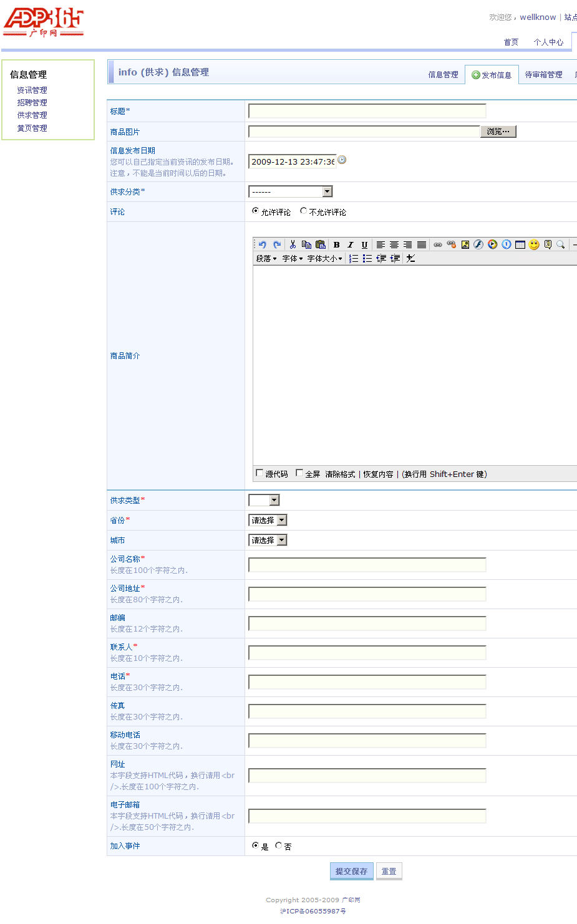577x924 pixels.
Task: Open the calendar clock icon beside date
Action: [x=342, y=160]
